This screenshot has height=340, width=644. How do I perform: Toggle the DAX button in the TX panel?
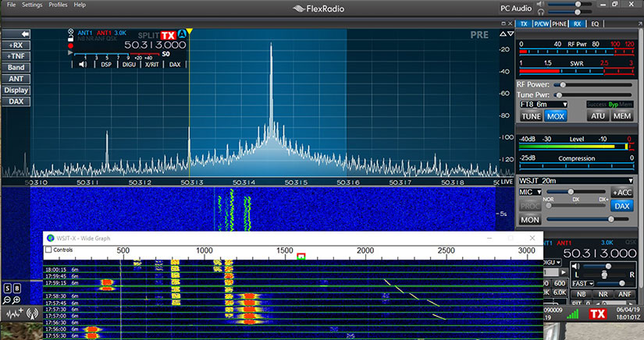click(622, 206)
